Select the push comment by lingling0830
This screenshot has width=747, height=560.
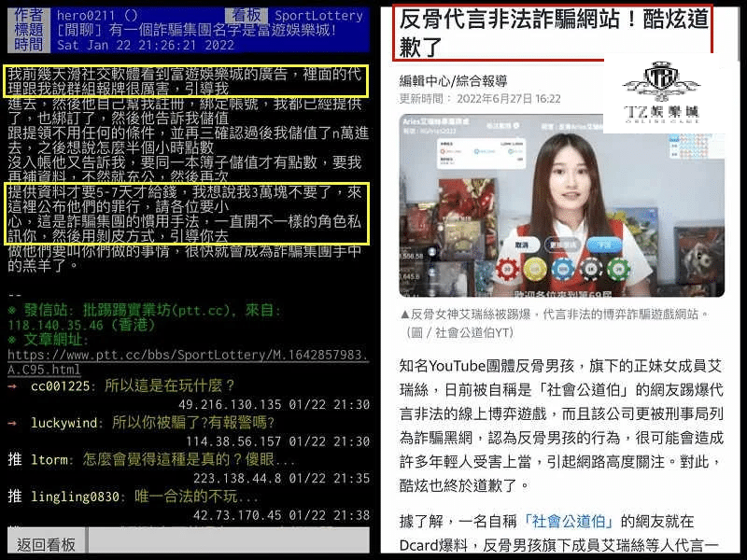pyautogui.click(x=134, y=497)
